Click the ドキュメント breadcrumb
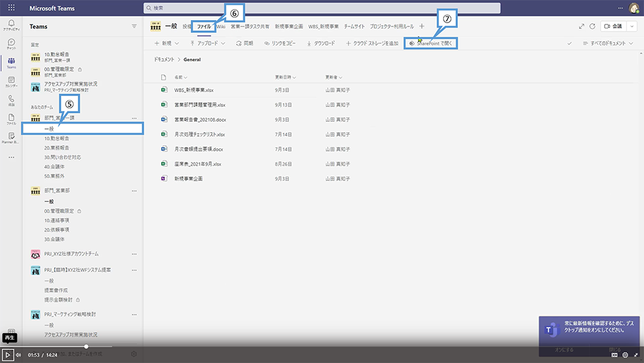Screen dimensions: 644x363 tap(164, 59)
